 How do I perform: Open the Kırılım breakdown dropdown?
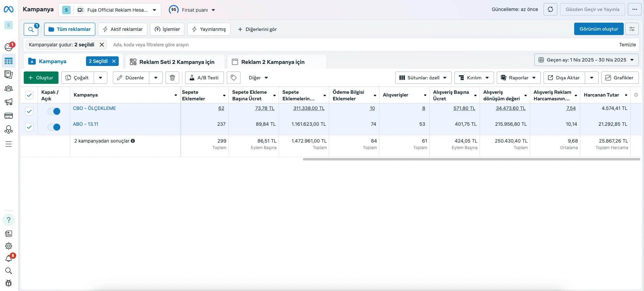tap(474, 78)
